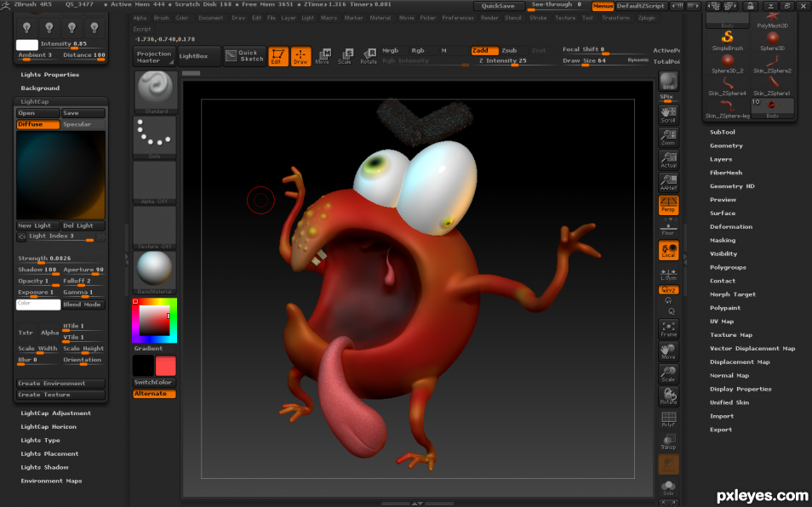Toggle Solo mode
The width and height of the screenshot is (812, 507).
[668, 487]
